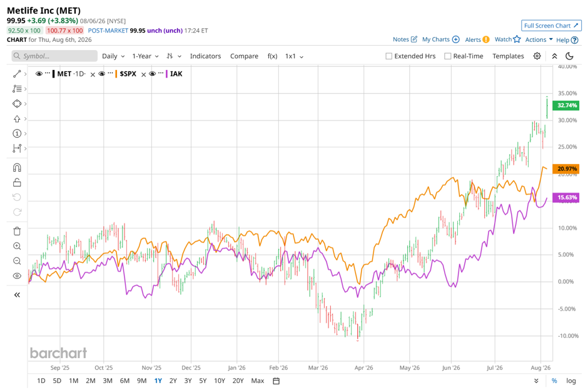Viewport: 588px width, 390px height.
Task: Open the Notes editor
Action: coord(405,39)
